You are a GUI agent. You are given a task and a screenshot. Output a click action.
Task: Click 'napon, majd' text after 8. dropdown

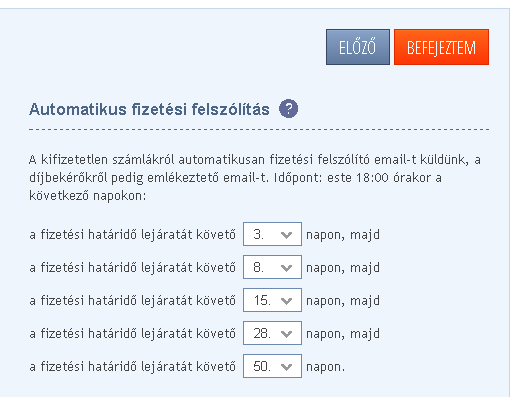pyautogui.click(x=343, y=268)
